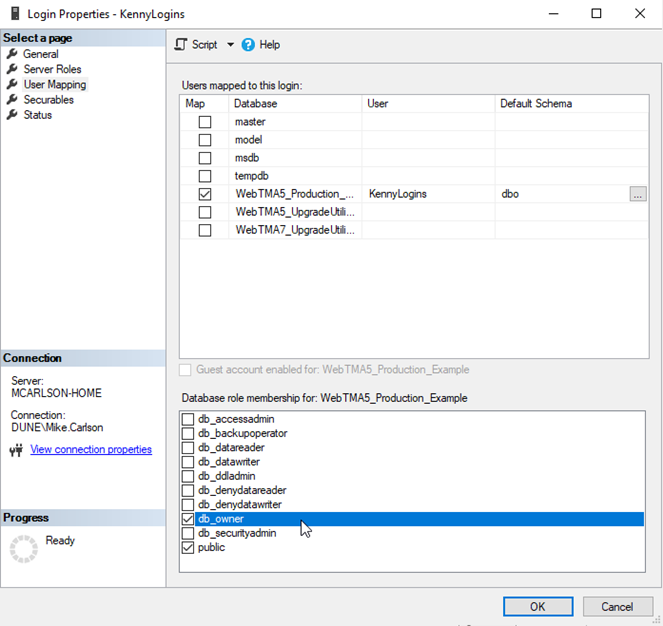Image resolution: width=663 pixels, height=626 pixels.
Task: Uncheck the db_owner role
Action: click(188, 519)
